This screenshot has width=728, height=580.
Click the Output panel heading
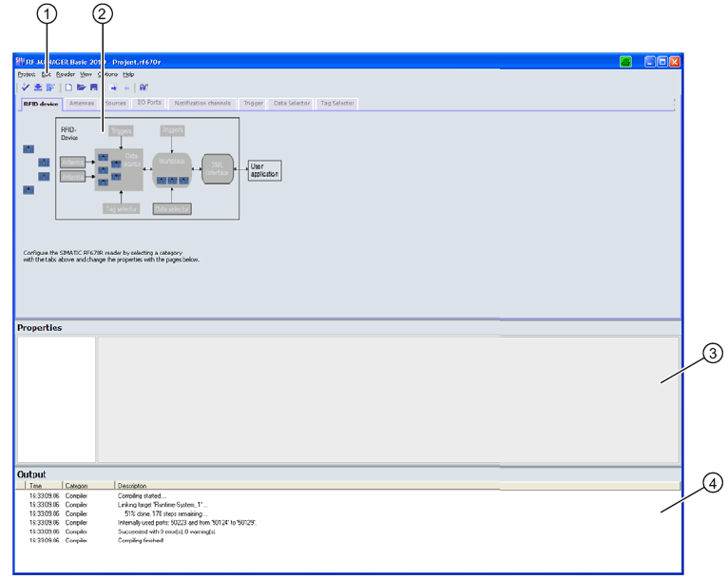(31, 474)
